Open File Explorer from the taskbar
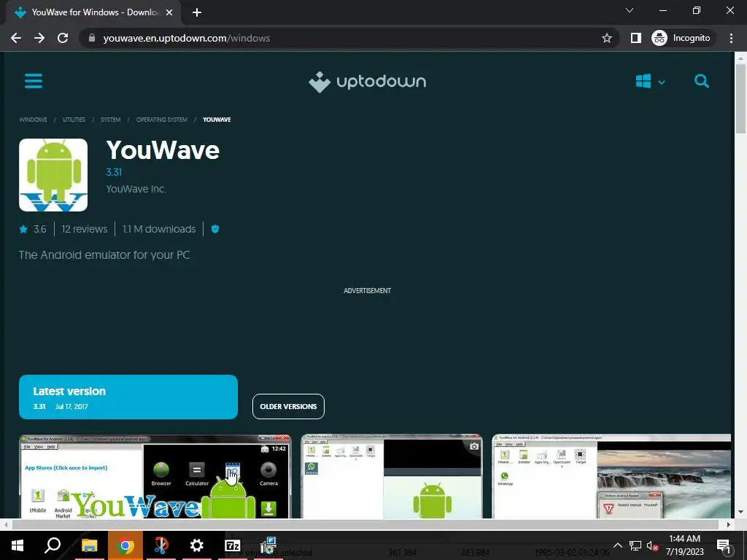The image size is (747, 560). [x=89, y=545]
